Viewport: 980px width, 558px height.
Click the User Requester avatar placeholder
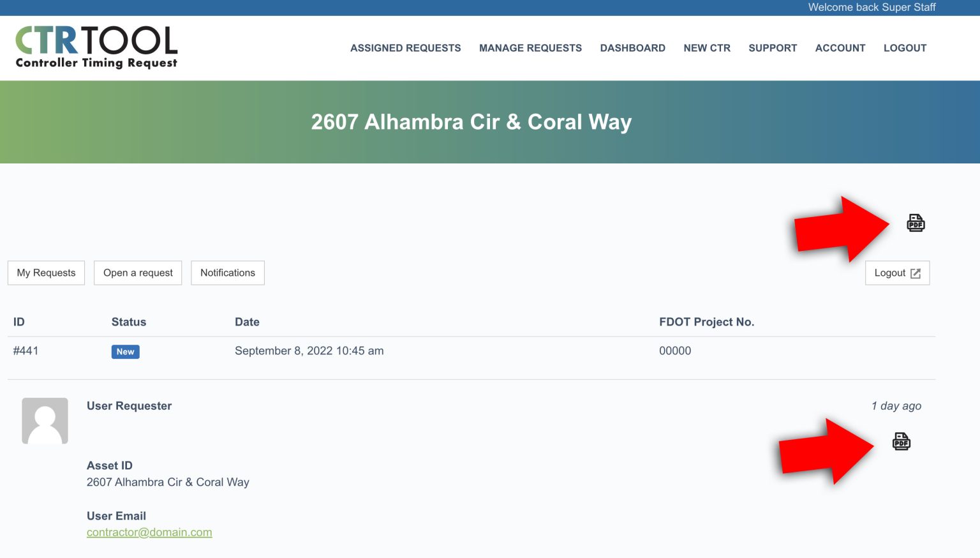tap(45, 420)
